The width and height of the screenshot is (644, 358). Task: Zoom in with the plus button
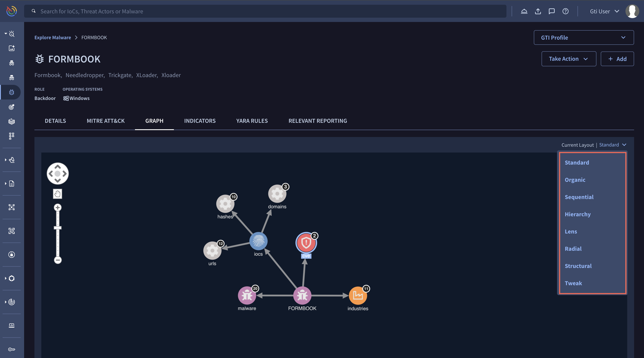coord(57,207)
